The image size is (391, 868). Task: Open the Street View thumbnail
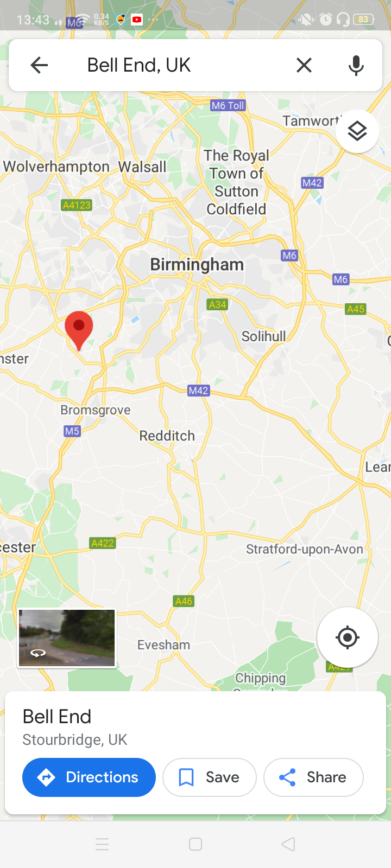pyautogui.click(x=67, y=638)
